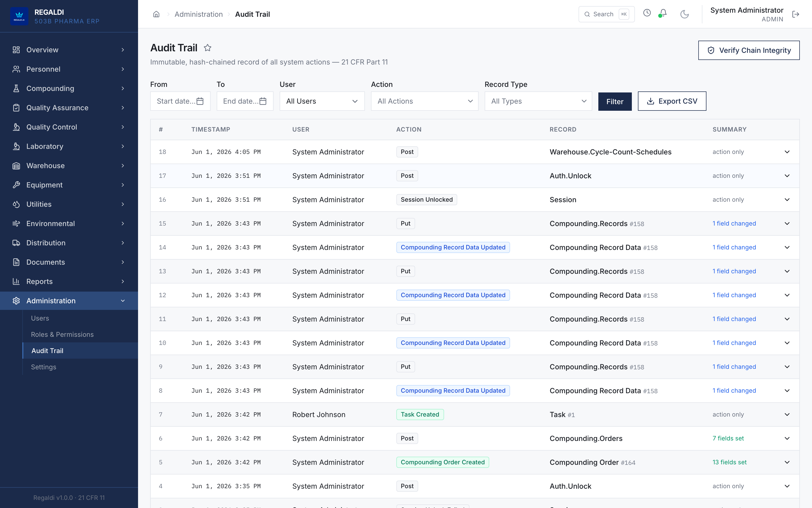812x508 pixels.
Task: Click the Export CSV button
Action: [x=672, y=101]
